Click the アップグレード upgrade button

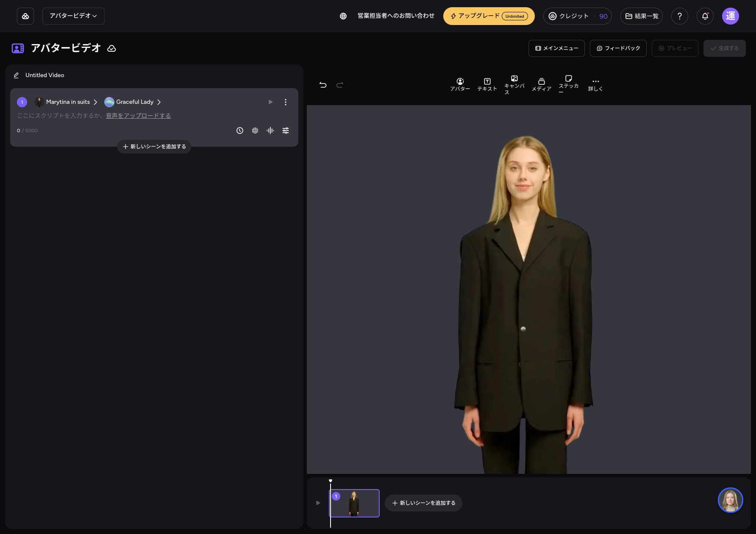pyautogui.click(x=489, y=16)
